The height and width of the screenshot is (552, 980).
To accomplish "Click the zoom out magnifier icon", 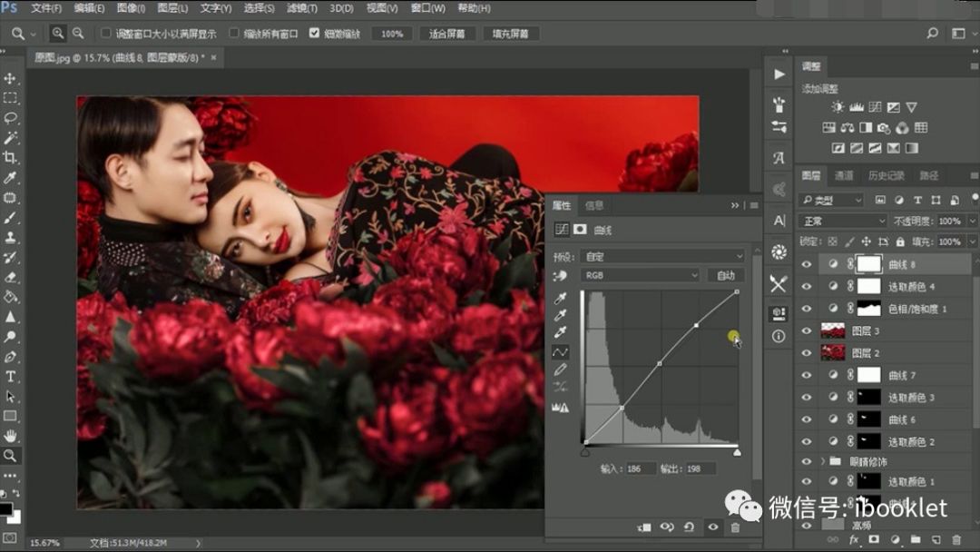I will pos(78,34).
